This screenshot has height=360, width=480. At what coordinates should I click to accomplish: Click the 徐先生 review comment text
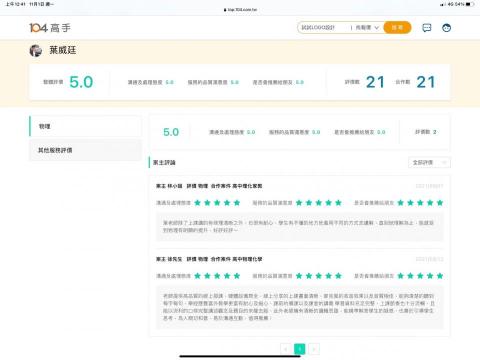click(x=299, y=307)
